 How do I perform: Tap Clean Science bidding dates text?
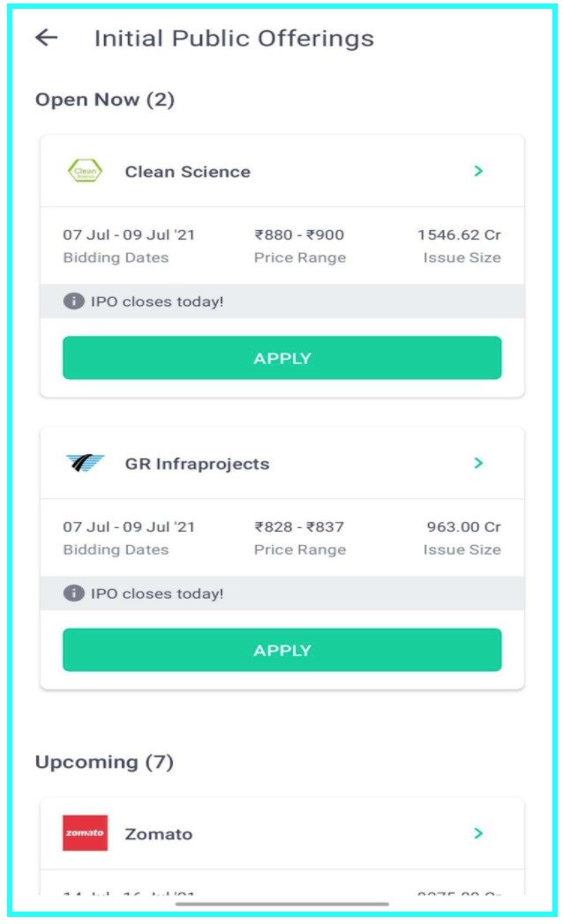[x=129, y=235]
